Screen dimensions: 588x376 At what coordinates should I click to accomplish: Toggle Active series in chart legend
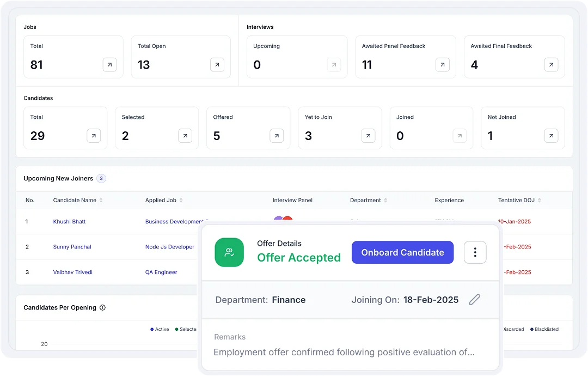[160, 330]
